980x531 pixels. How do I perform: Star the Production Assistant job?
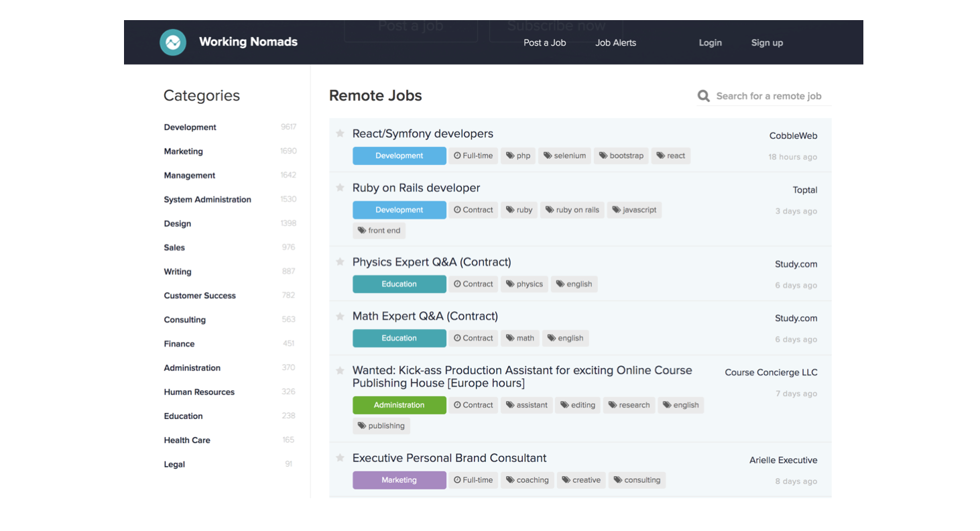[340, 371]
